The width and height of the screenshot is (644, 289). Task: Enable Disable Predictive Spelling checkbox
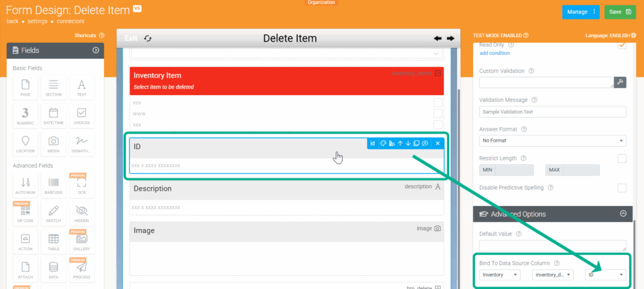[622, 188]
